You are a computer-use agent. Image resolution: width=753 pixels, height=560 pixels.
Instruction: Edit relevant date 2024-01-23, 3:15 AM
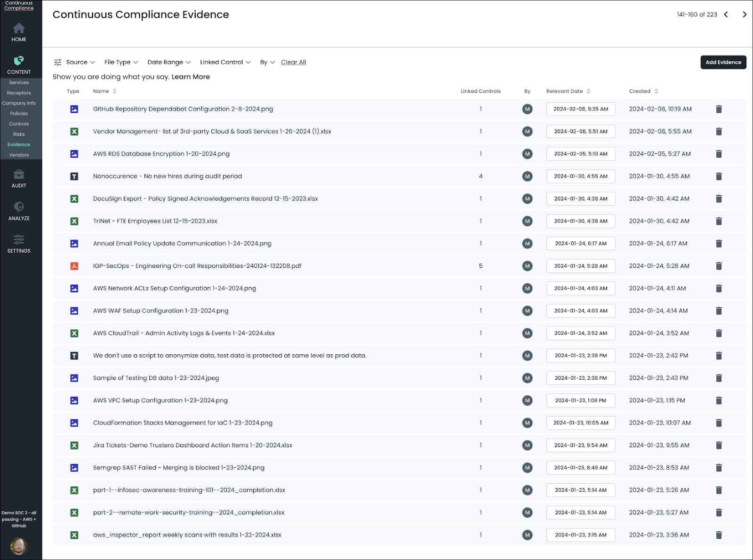581,535
